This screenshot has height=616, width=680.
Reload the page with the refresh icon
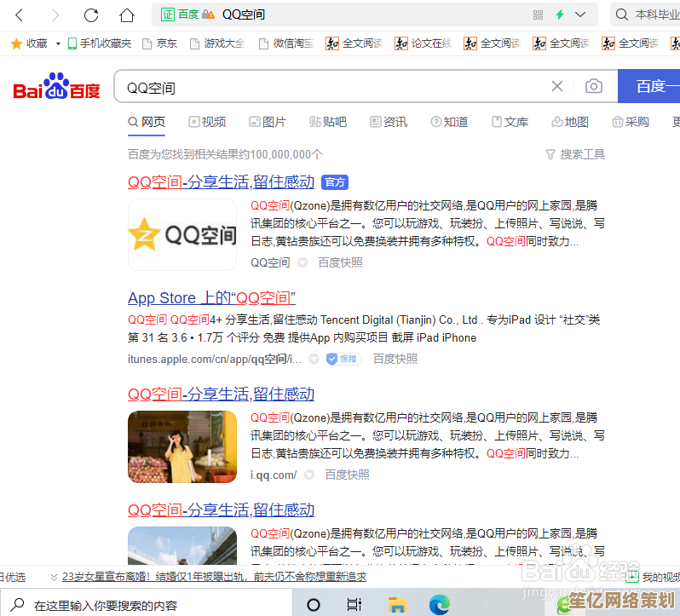click(91, 15)
